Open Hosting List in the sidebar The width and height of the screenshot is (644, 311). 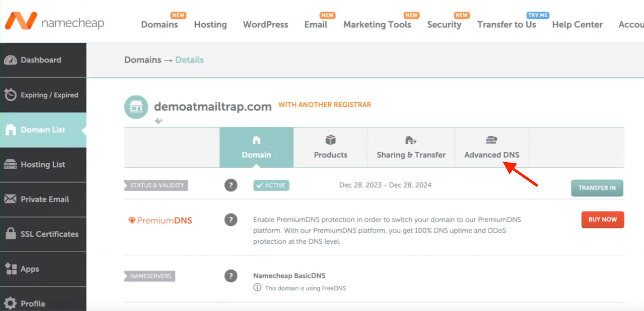click(43, 165)
